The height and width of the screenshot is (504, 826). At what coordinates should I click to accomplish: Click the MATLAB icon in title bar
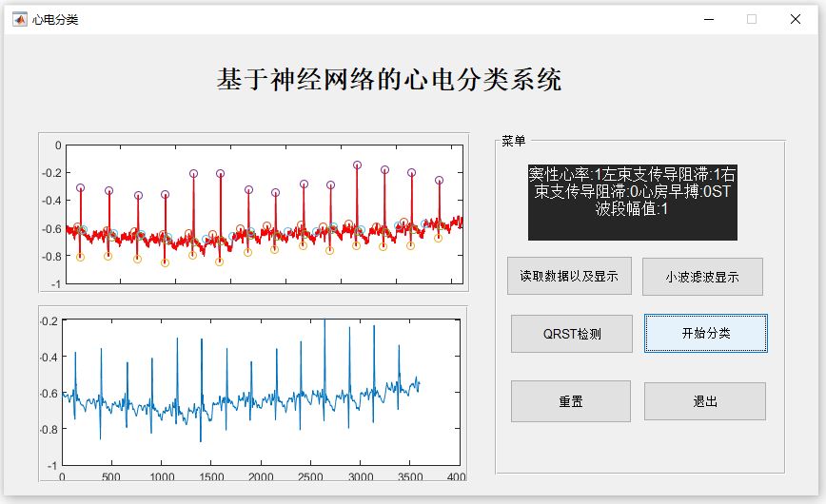tap(19, 19)
